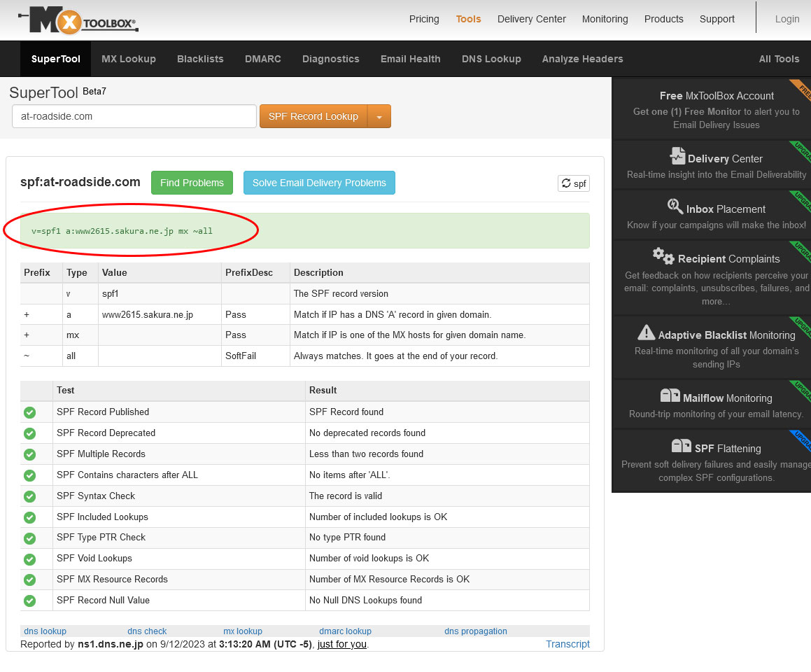Click the green check for SPF Type PTR Check
Image resolution: width=811 pixels, height=672 pixels.
coord(30,538)
